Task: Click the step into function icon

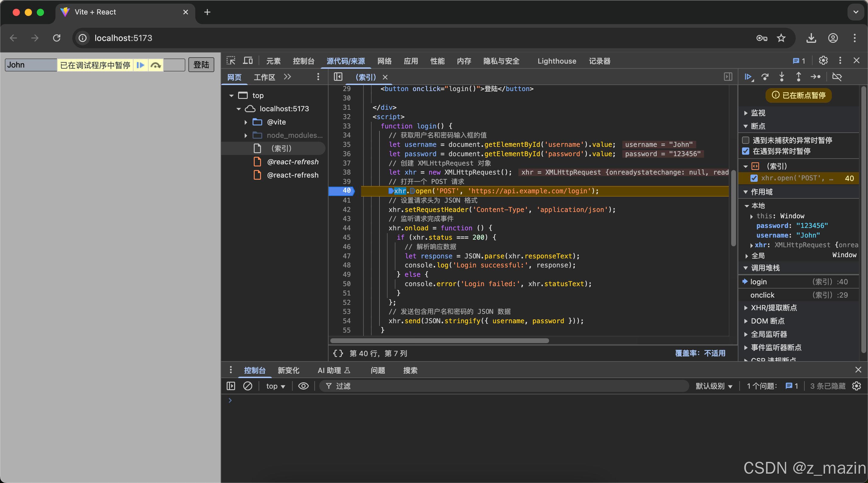Action: coord(782,77)
